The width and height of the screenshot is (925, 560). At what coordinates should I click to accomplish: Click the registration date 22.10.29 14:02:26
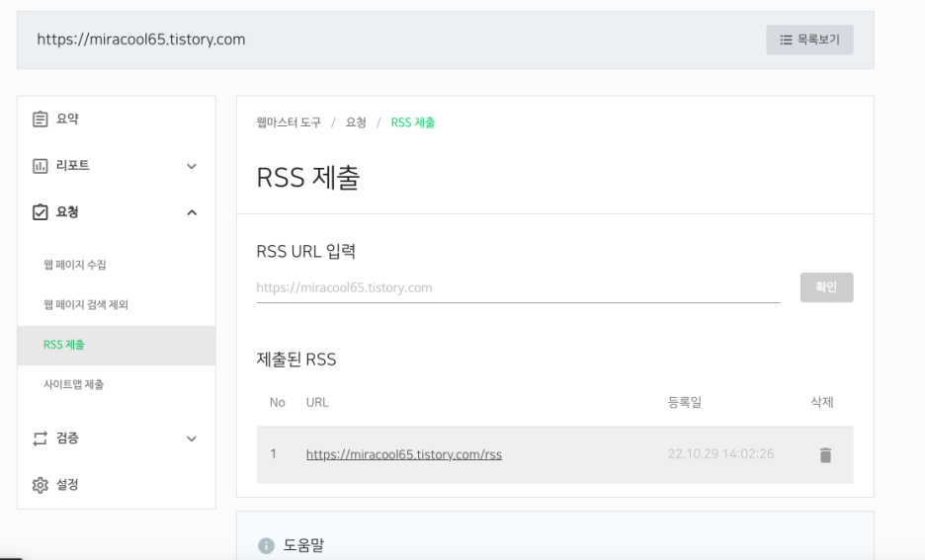pos(720,454)
